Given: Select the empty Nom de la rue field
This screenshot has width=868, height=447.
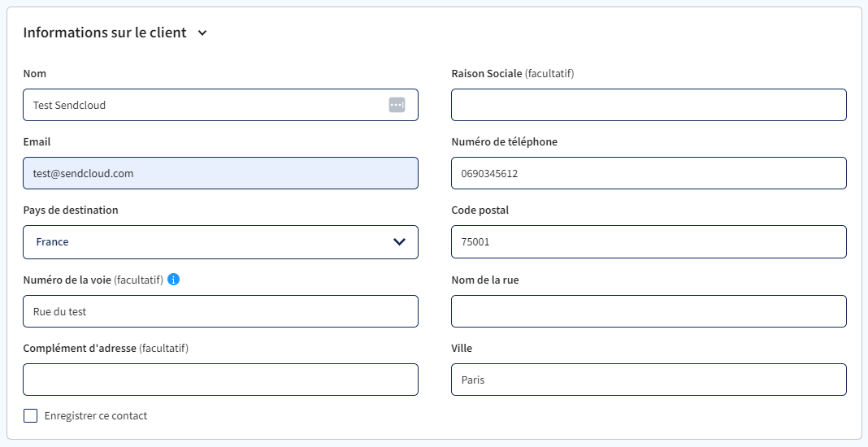Looking at the screenshot, I should 649,311.
